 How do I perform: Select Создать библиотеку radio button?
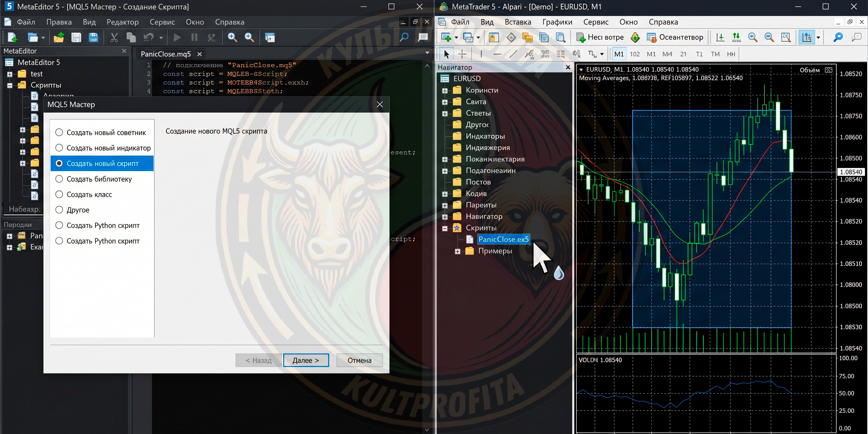59,179
